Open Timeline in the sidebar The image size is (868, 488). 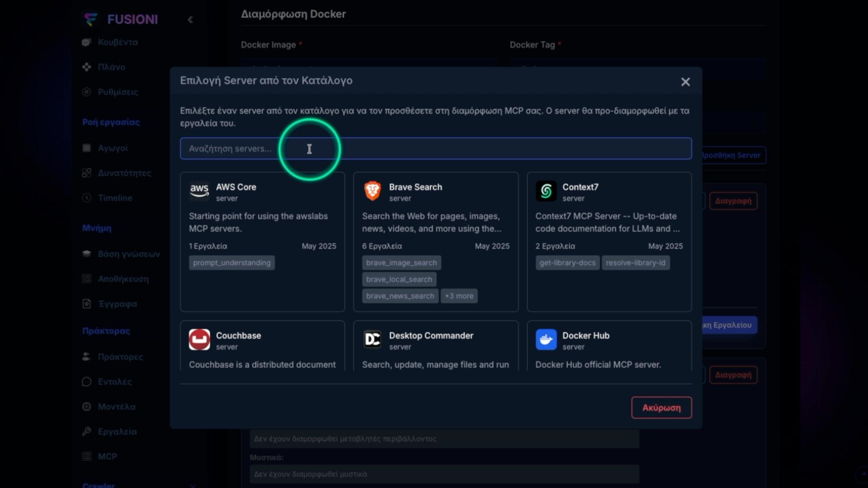click(115, 197)
